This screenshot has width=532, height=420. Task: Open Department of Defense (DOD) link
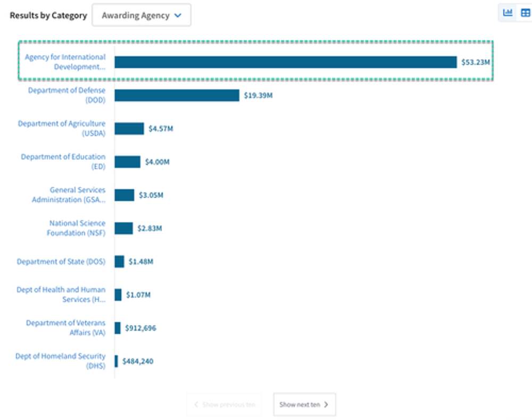click(66, 95)
